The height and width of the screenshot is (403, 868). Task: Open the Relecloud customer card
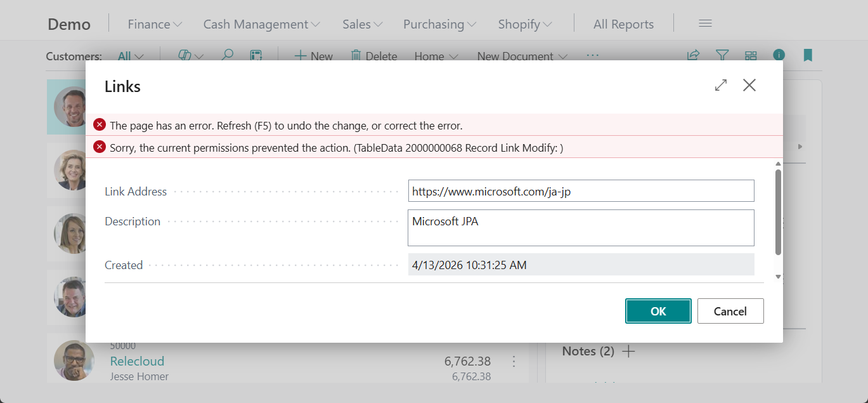coord(137,360)
